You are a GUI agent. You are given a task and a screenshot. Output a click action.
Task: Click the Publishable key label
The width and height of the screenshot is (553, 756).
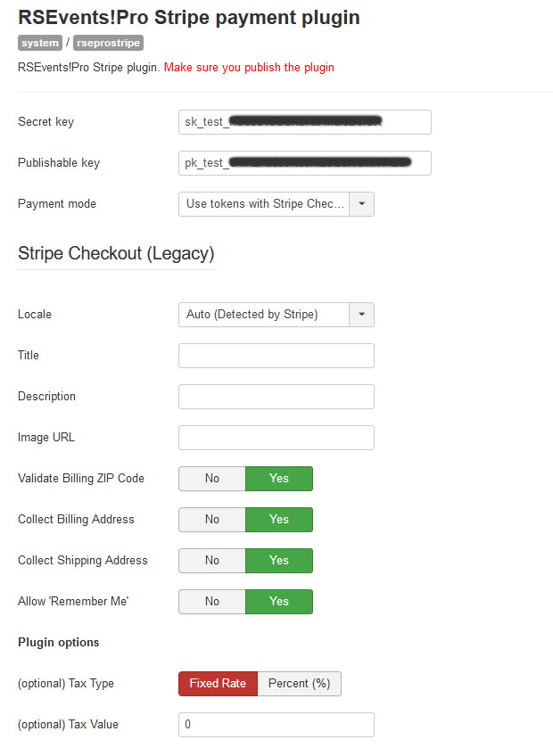(59, 163)
